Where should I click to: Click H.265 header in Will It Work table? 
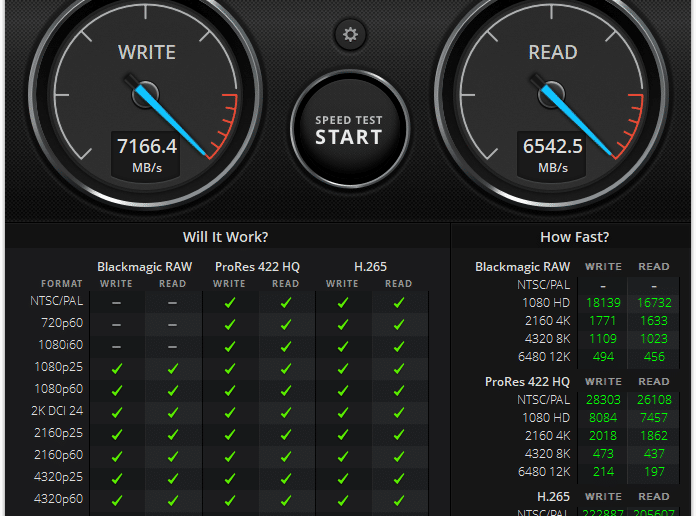370,267
